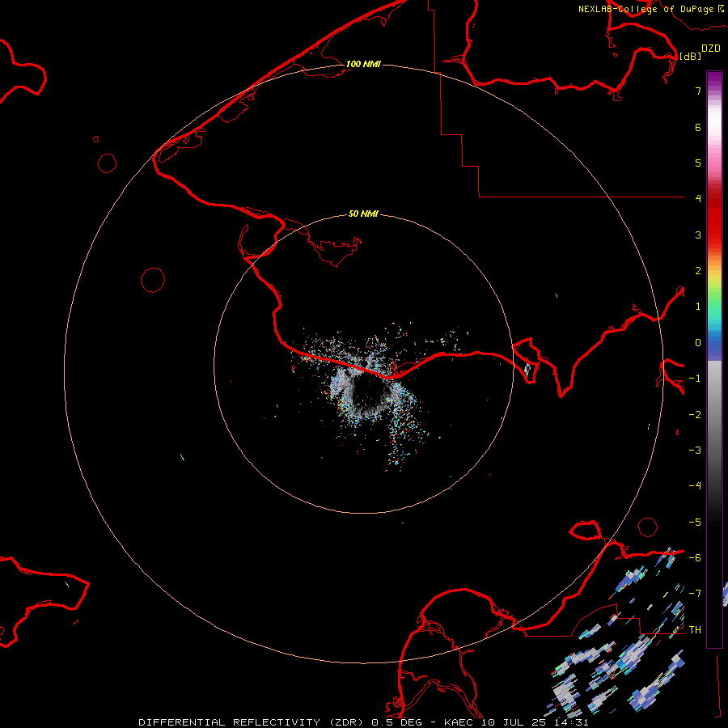Screen dimensions: 728x728
Task: Click the "DZD" label above the color scale
Action: (710, 49)
